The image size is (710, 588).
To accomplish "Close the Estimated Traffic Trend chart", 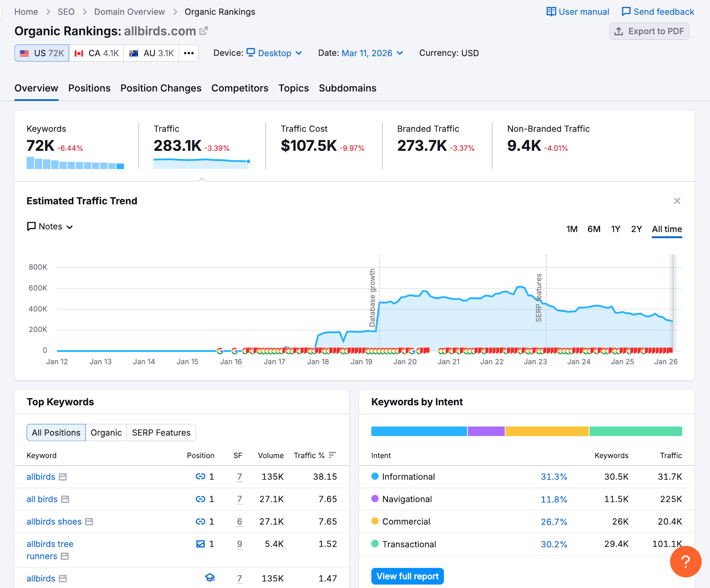I will pos(677,201).
